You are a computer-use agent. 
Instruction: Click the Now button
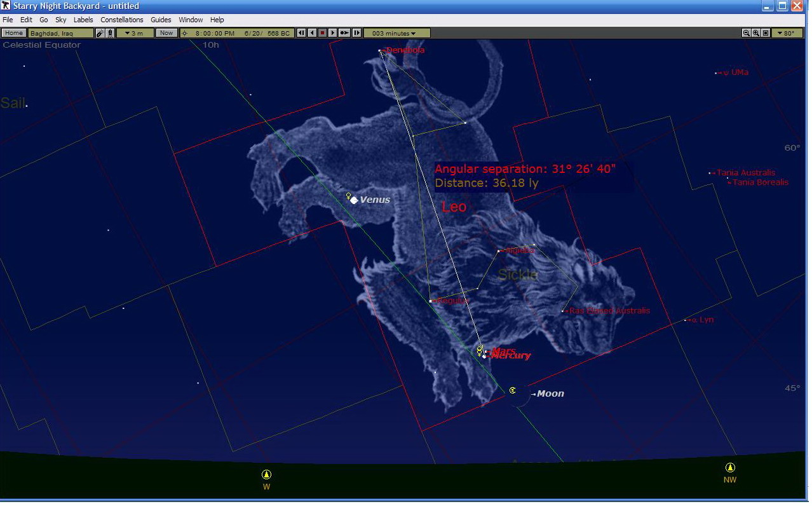[x=166, y=33]
